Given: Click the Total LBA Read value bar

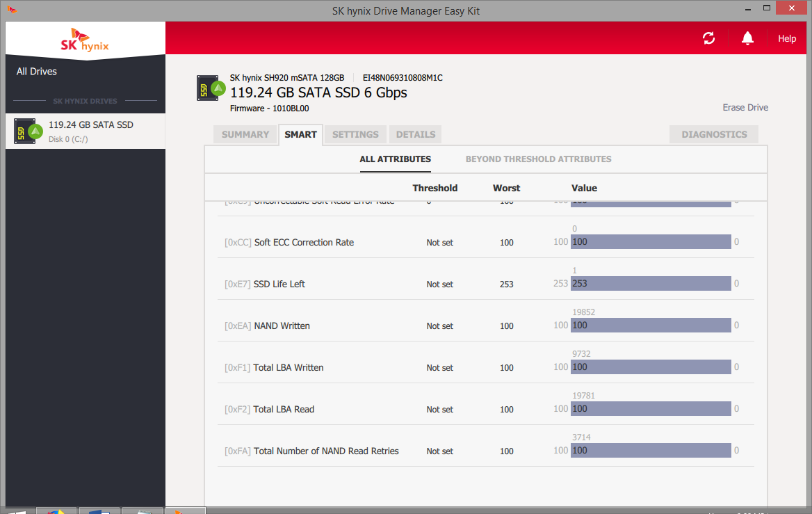Looking at the screenshot, I should pos(651,409).
